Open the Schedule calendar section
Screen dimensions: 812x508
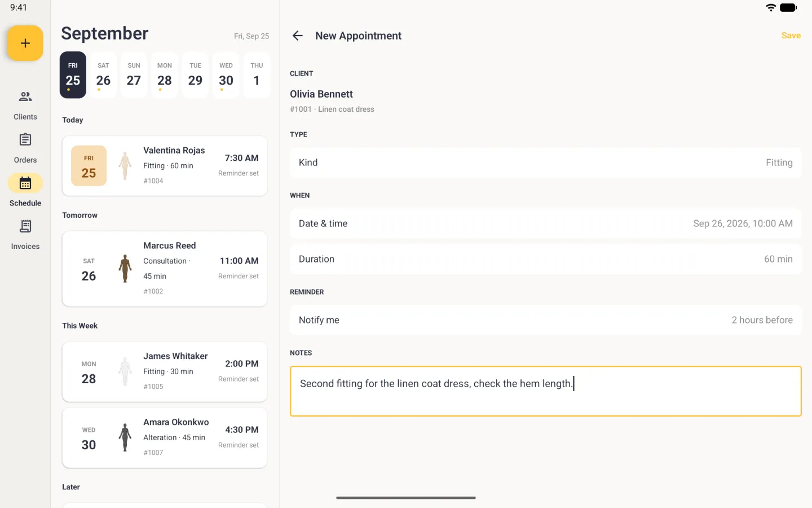tap(25, 192)
